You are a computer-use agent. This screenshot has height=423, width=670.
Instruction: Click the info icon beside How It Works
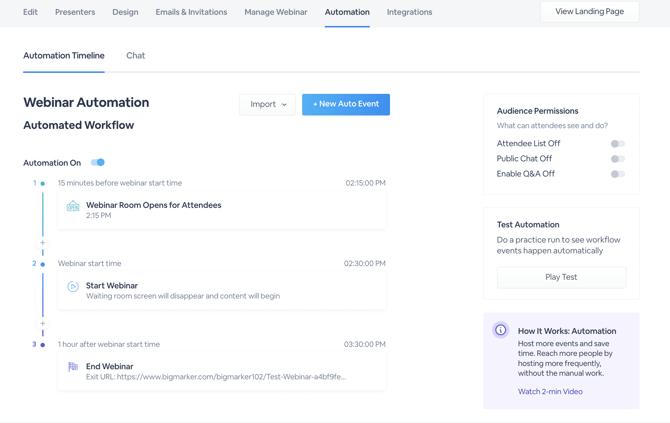pos(501,331)
